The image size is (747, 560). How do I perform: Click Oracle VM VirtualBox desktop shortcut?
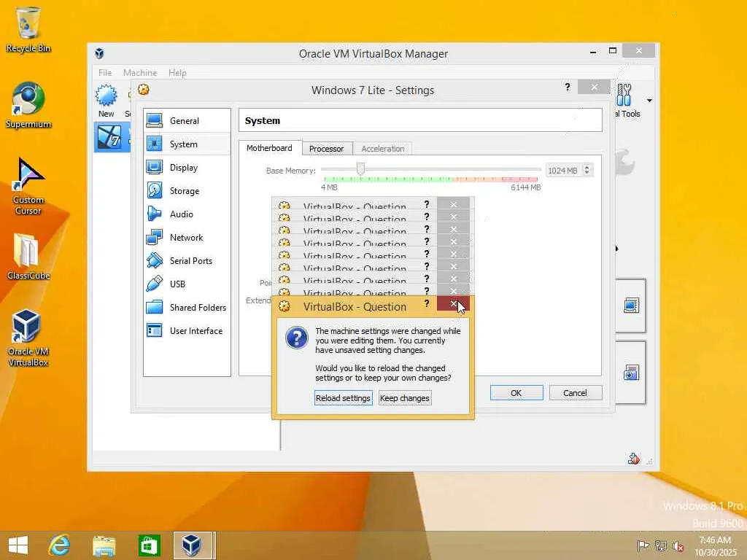coord(28,338)
